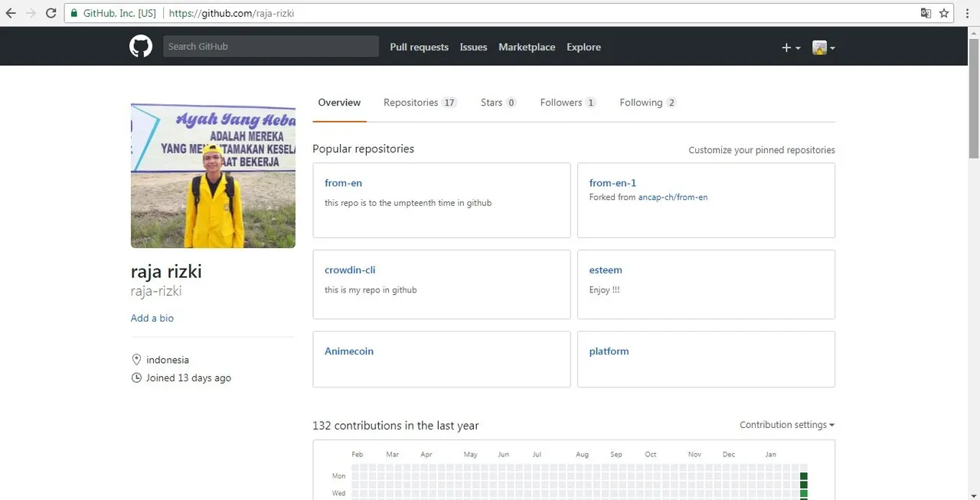Open the Animecoin repository
This screenshot has width=980, height=500.
coord(349,351)
